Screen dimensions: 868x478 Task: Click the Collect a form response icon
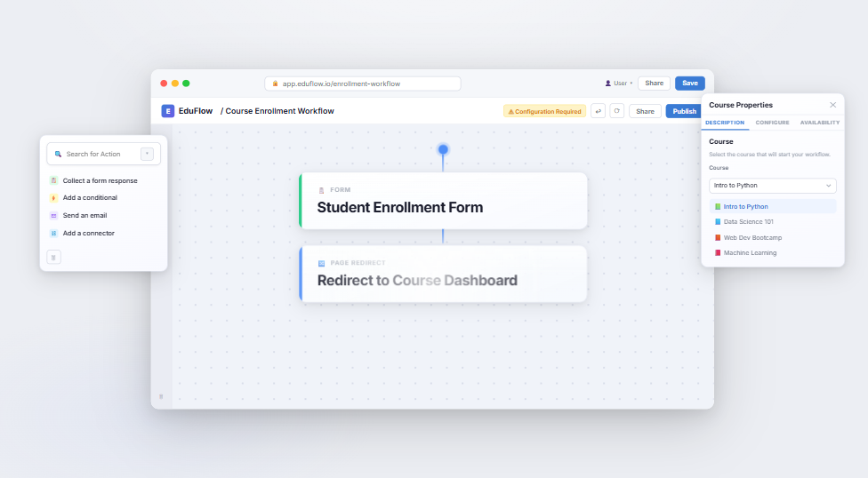pyautogui.click(x=53, y=180)
